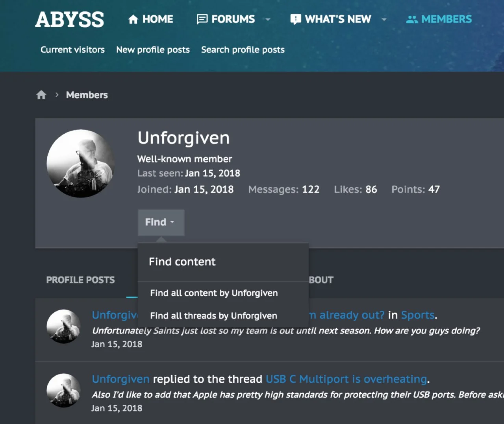This screenshot has height=424, width=504.
Task: Expand the What's New dropdown arrow
Action: [x=384, y=19]
